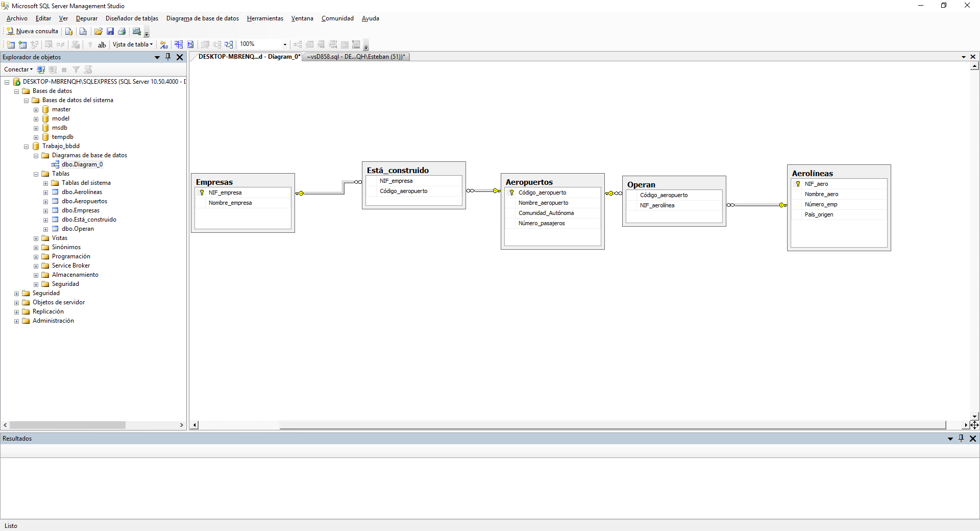The height and width of the screenshot is (531, 980).
Task: Click the print icon in the toolbar
Action: [x=122, y=31]
